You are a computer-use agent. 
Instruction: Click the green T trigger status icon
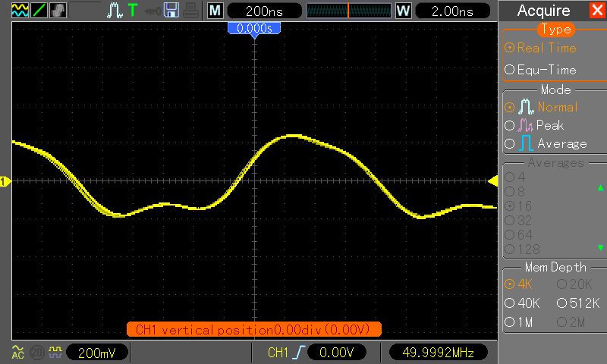coord(133,10)
